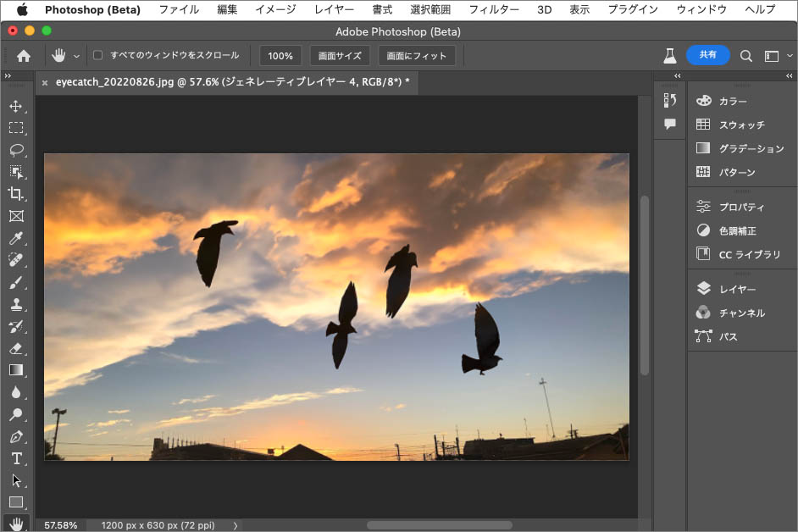Click the 画面にフィット button
The width and height of the screenshot is (798, 532).
(x=417, y=56)
